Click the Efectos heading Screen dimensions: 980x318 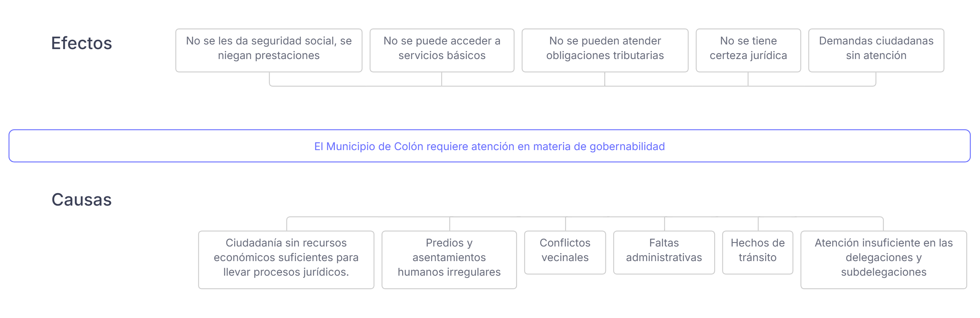point(81,43)
